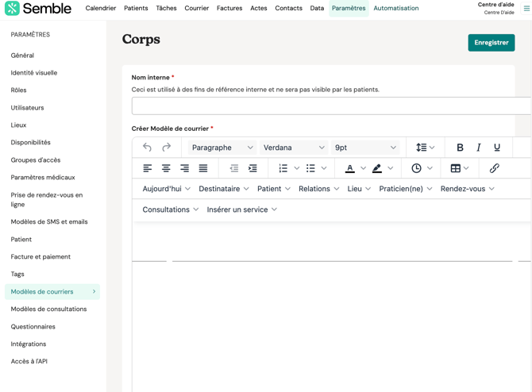Screen dimensions: 532x392
Task: Justify the paragraph text
Action: (x=203, y=168)
